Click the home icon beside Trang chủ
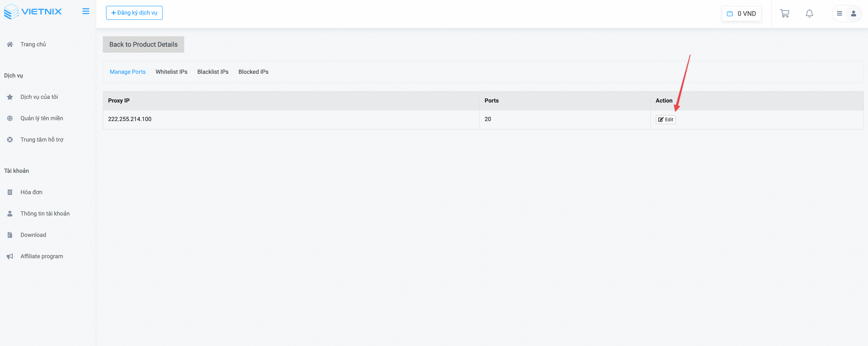 tap(10, 44)
